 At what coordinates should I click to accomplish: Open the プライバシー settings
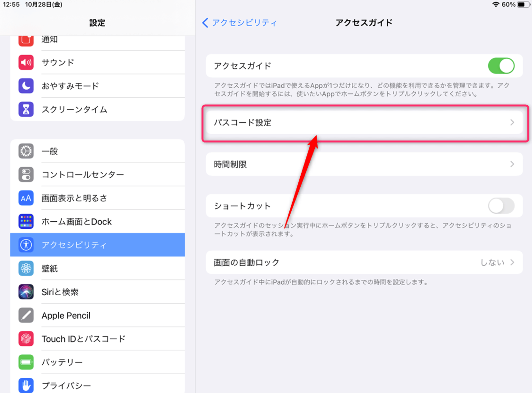point(97,384)
